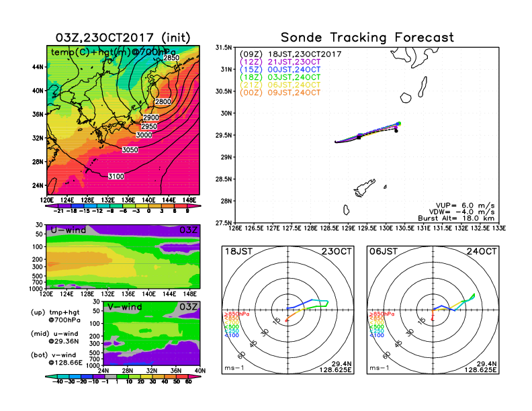The height and width of the screenshot is (411, 532).
Task: Click the 60 ring label in 18JST hodograph
Action: coord(242,355)
